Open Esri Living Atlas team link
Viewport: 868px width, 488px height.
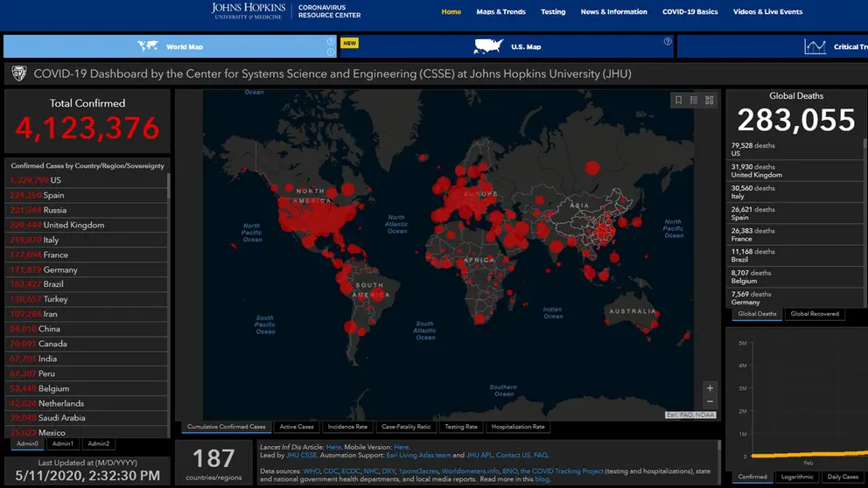pyautogui.click(x=418, y=456)
